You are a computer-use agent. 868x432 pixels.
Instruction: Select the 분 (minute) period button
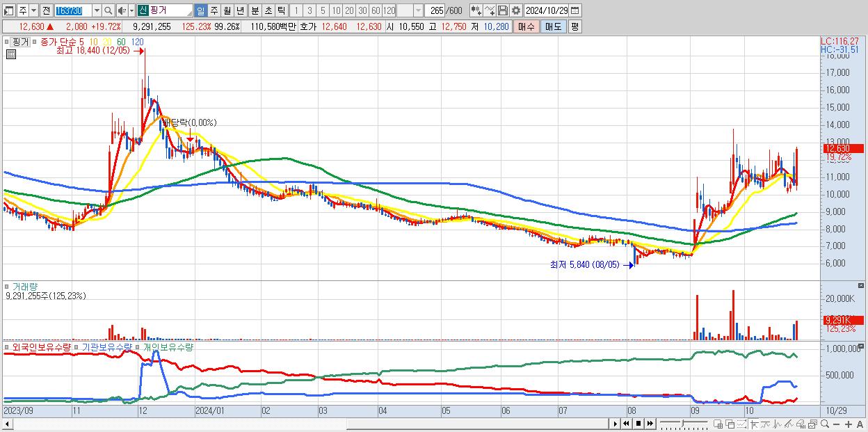255,10
